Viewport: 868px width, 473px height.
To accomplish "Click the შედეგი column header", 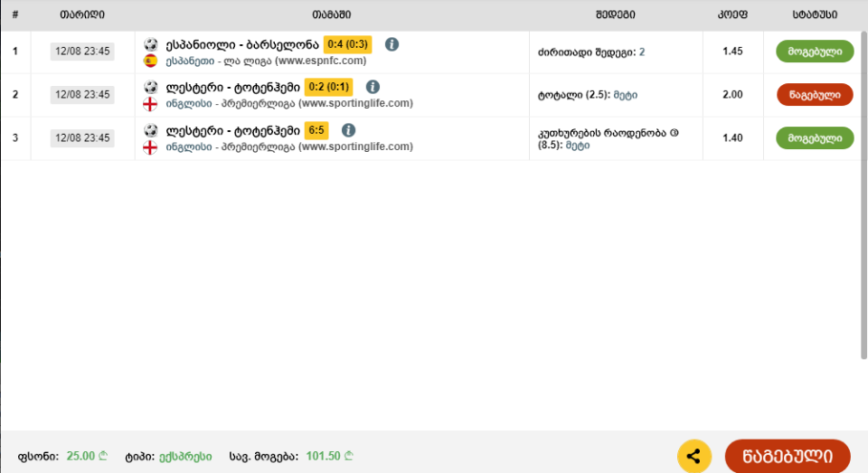I will 616,14.
